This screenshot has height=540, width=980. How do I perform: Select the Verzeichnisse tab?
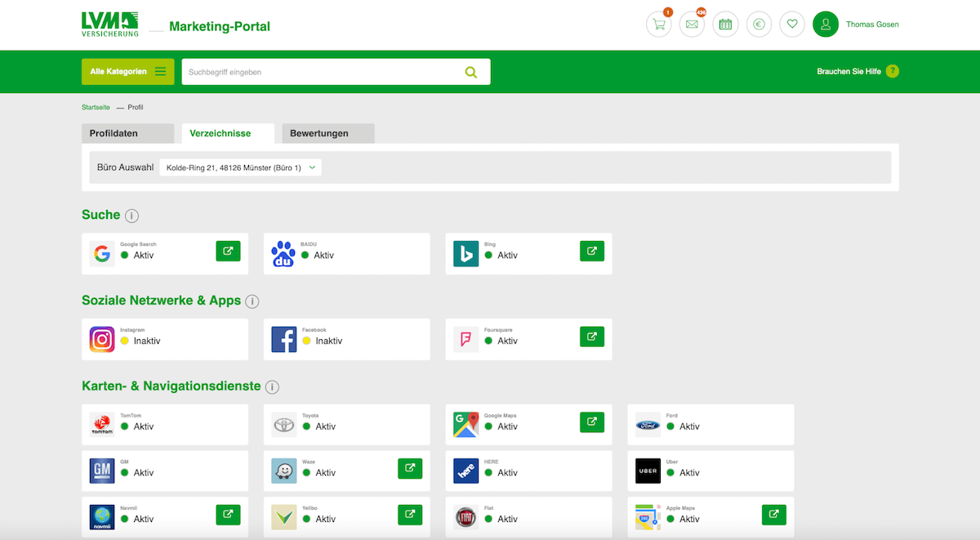point(228,133)
